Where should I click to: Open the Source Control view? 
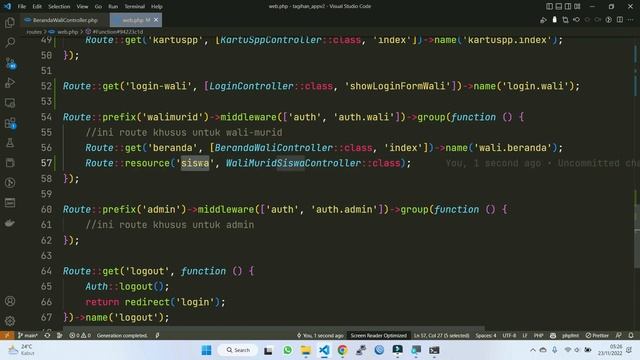click(10, 62)
